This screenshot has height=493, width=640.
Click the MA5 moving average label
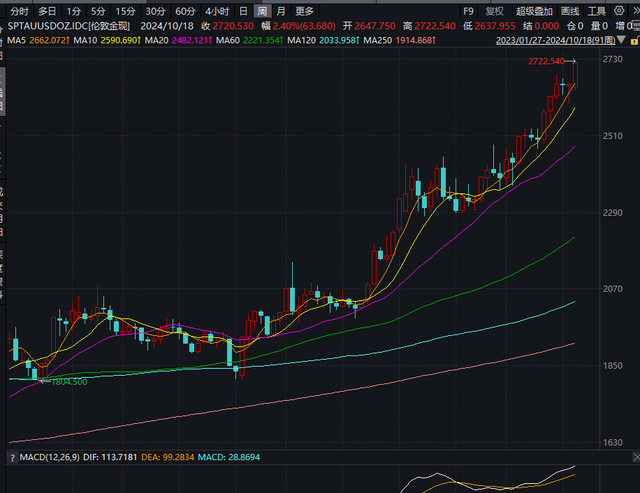tap(16, 40)
